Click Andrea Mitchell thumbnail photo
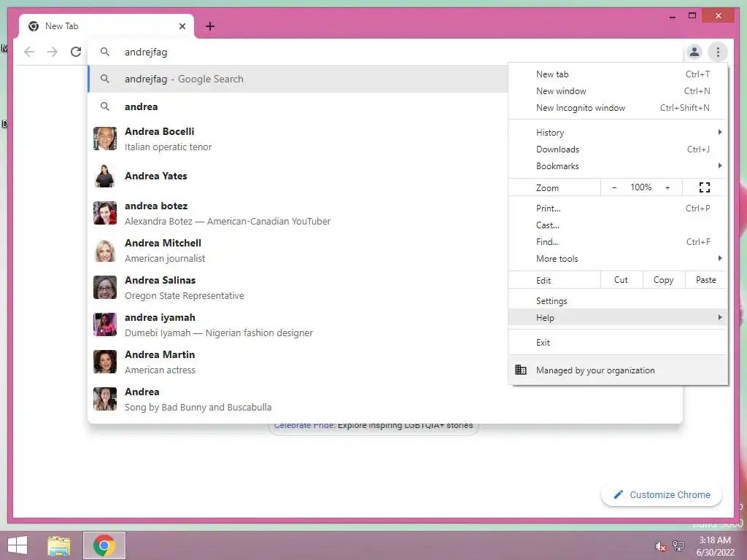Screen dimensions: 747x560 [x=105, y=250]
